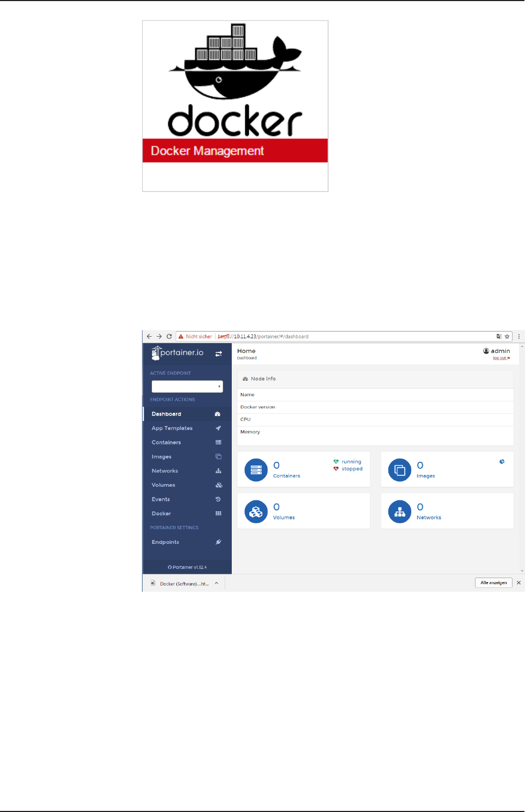Image resolution: width=525 pixels, height=812 pixels.
Task: Click the Docker Management tile
Action: click(235, 106)
